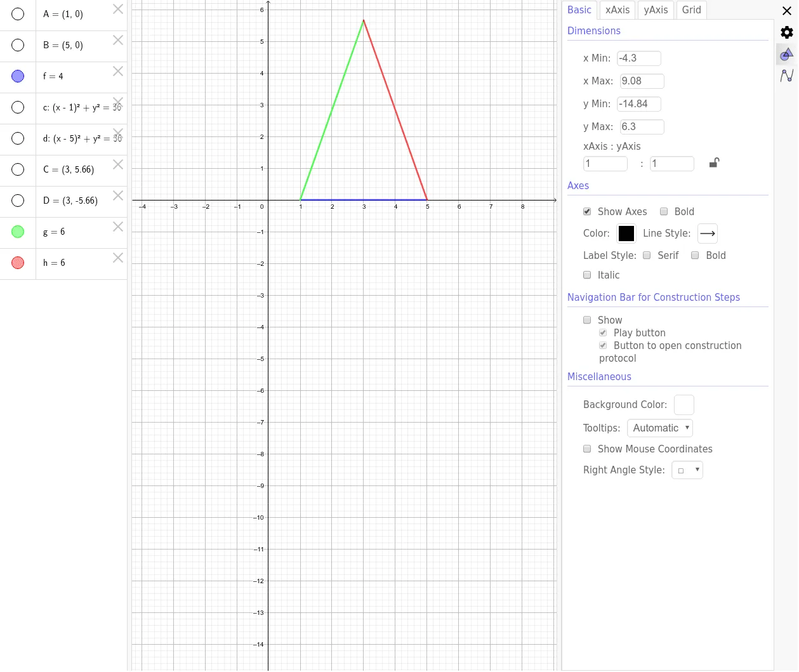Uncheck the Show Axes checkbox
Image resolution: width=799 pixels, height=672 pixels.
pos(587,211)
